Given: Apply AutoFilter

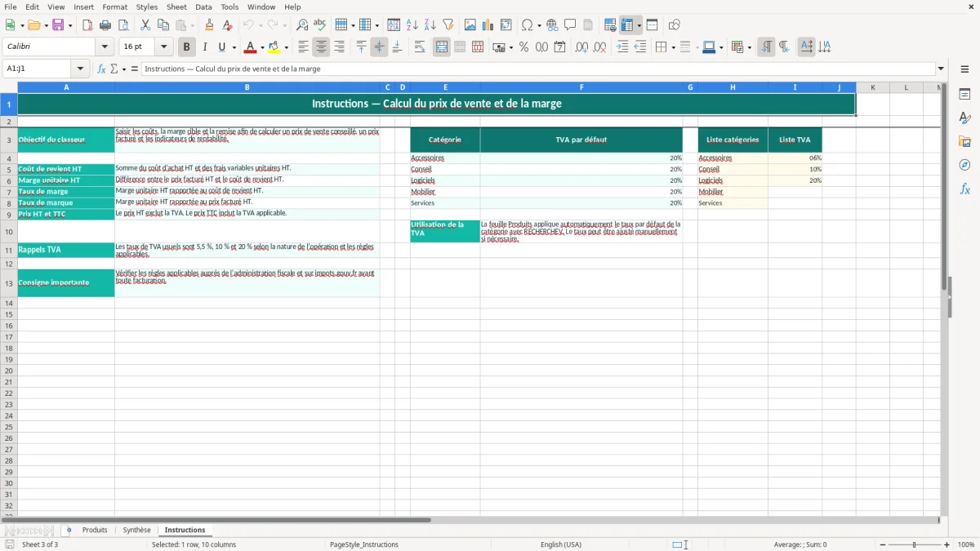Looking at the screenshot, I should [448, 25].
